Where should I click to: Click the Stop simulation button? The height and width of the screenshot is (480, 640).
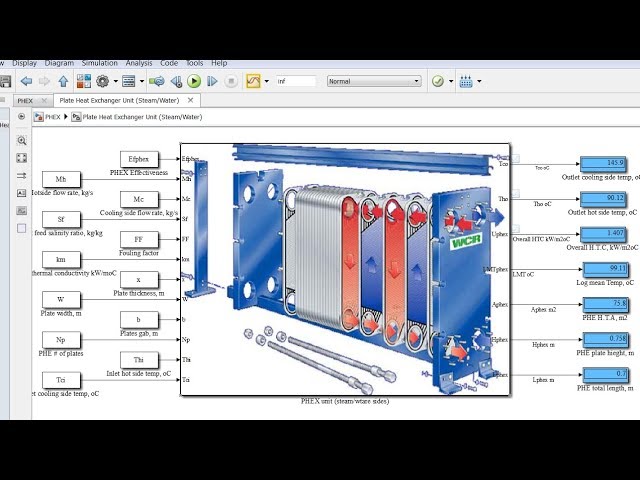point(231,81)
